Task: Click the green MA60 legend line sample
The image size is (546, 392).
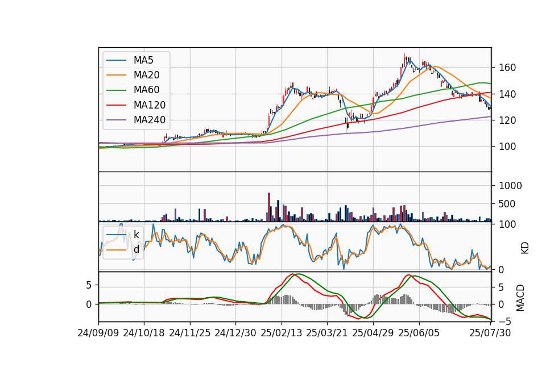Action: [116, 90]
